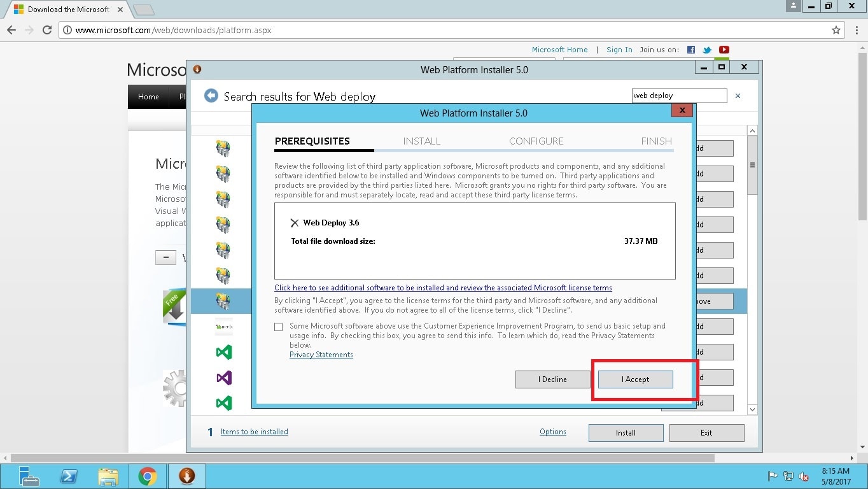
Task: Click the results list scroll-up arrow
Action: (752, 131)
